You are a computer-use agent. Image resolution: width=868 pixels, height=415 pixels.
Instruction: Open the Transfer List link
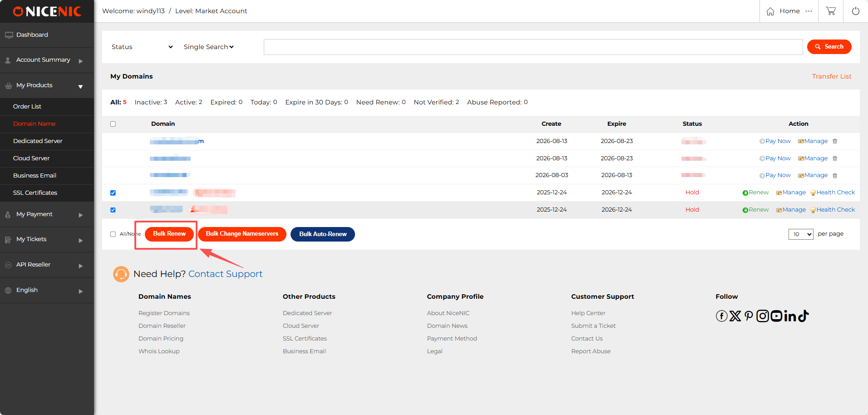point(832,76)
